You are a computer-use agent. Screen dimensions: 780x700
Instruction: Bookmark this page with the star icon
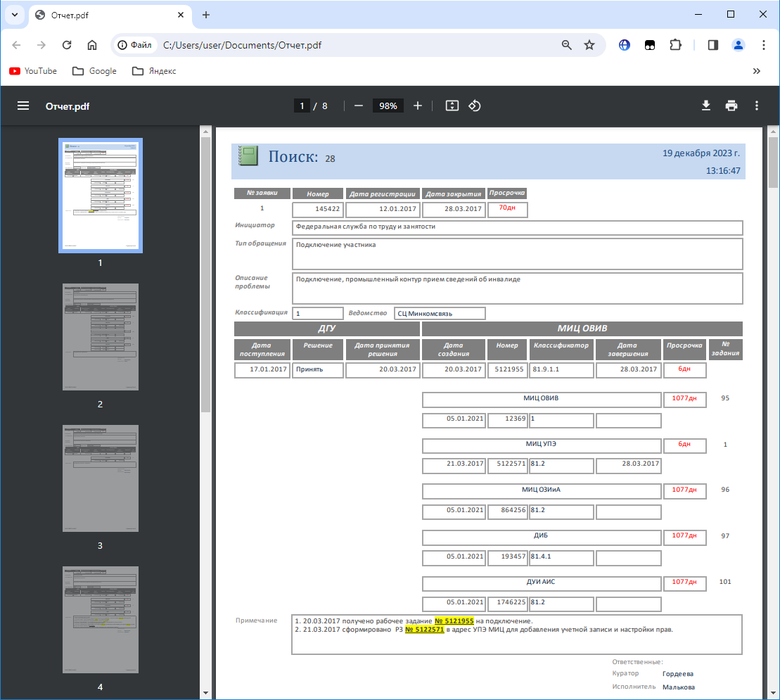coord(589,45)
